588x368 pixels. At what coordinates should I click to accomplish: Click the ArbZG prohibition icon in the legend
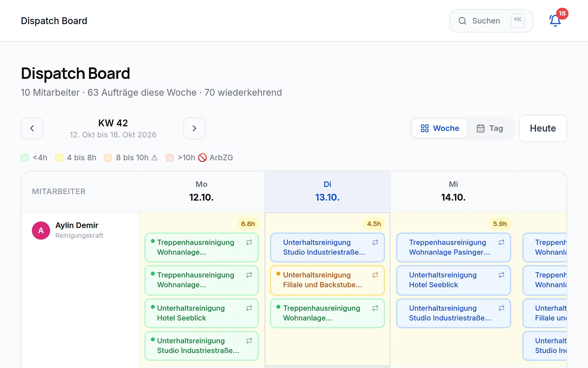coord(203,157)
